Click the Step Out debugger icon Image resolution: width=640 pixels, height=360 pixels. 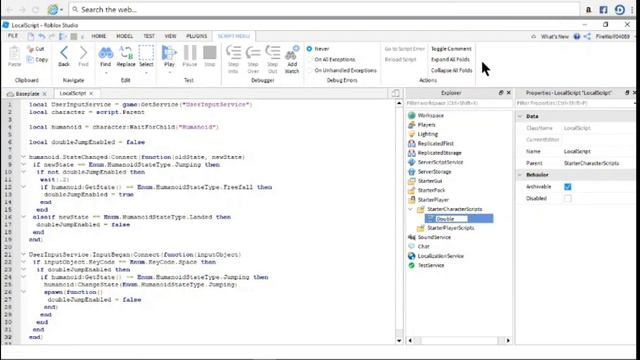tap(273, 53)
